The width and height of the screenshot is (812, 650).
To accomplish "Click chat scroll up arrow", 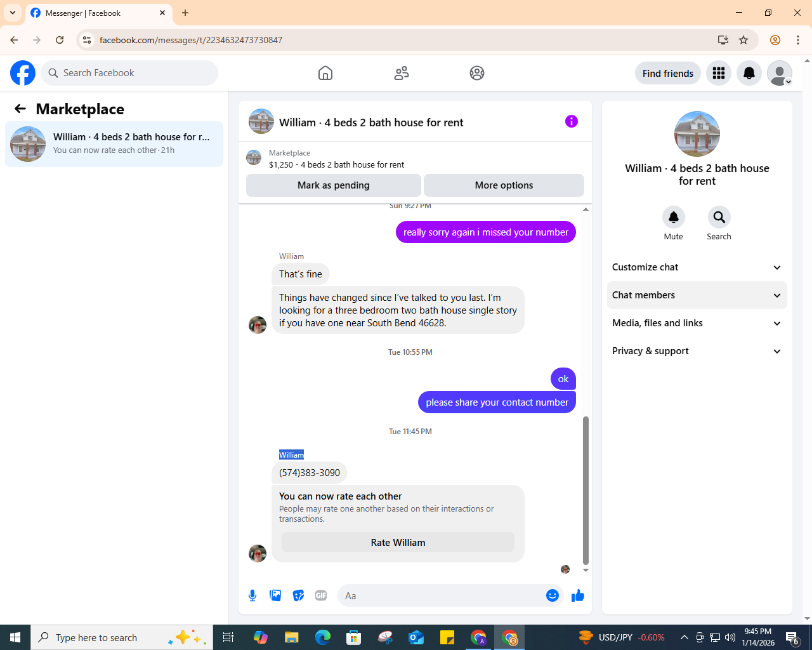I will [586, 209].
